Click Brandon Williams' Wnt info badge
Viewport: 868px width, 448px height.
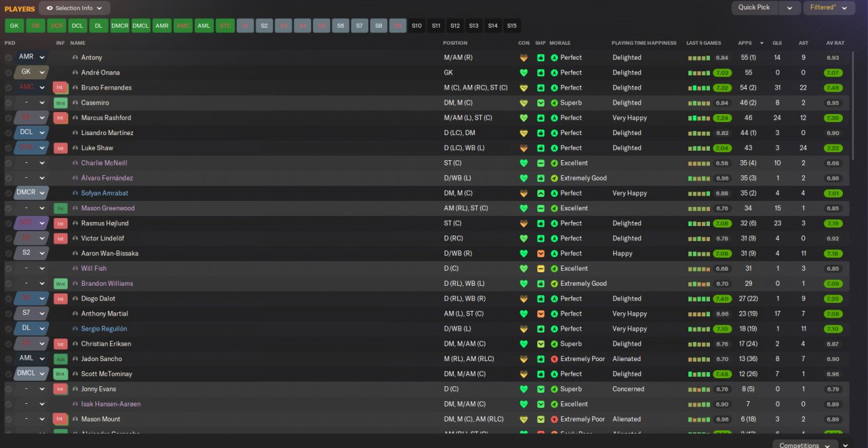click(60, 284)
